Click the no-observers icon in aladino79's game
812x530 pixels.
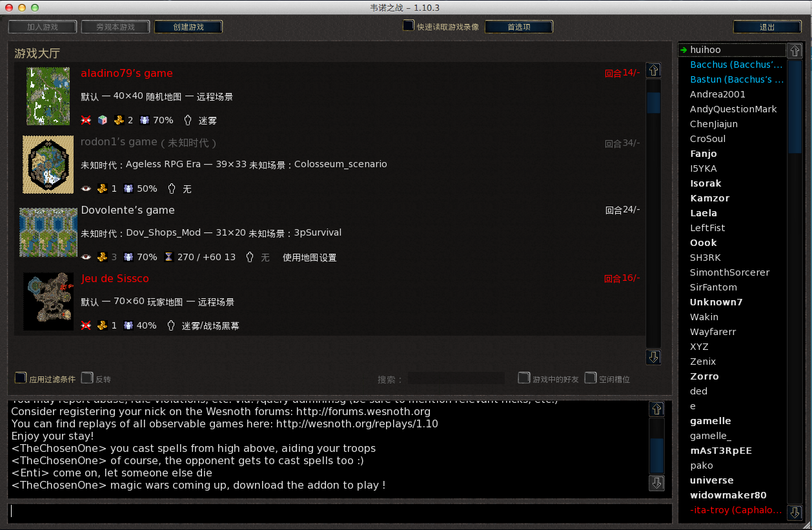pyautogui.click(x=86, y=120)
